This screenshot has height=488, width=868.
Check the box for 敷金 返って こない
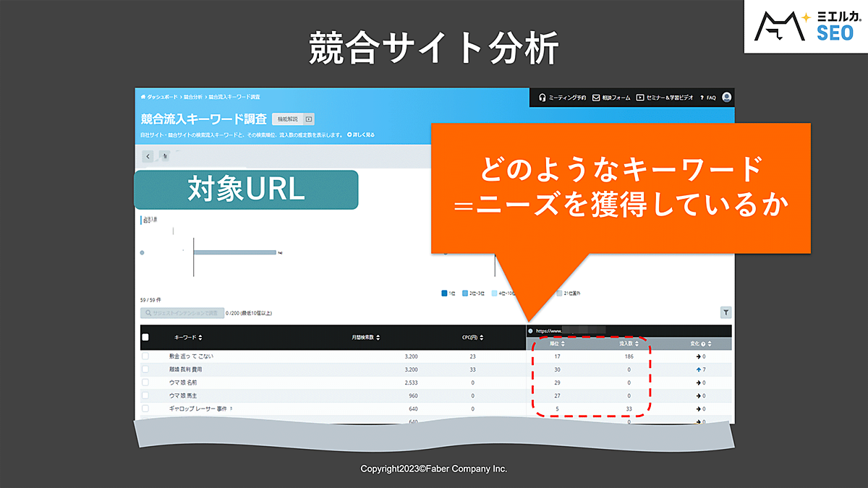[145, 356]
